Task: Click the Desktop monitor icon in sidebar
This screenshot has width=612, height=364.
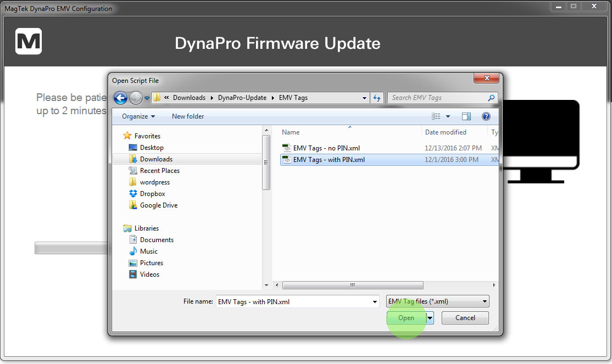Action: coord(133,148)
